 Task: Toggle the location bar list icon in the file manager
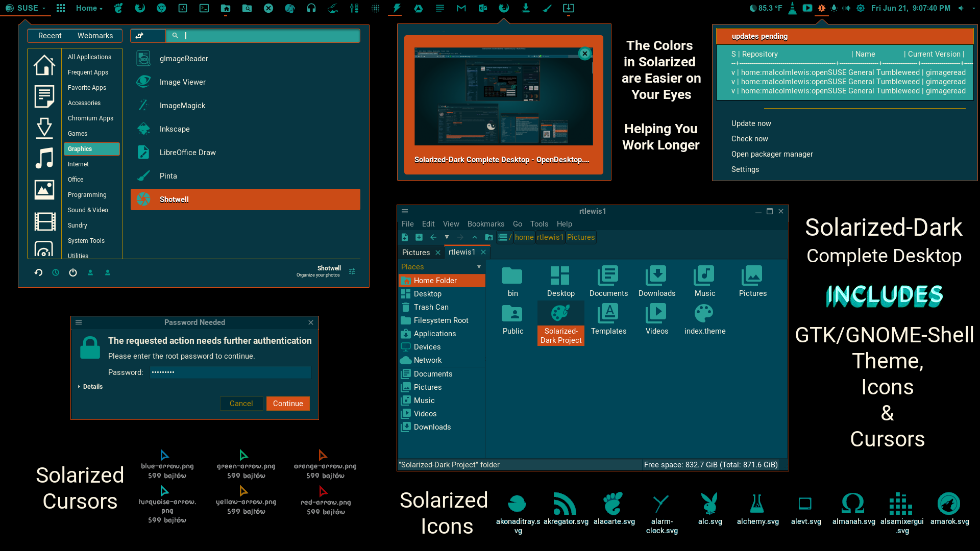coord(503,237)
